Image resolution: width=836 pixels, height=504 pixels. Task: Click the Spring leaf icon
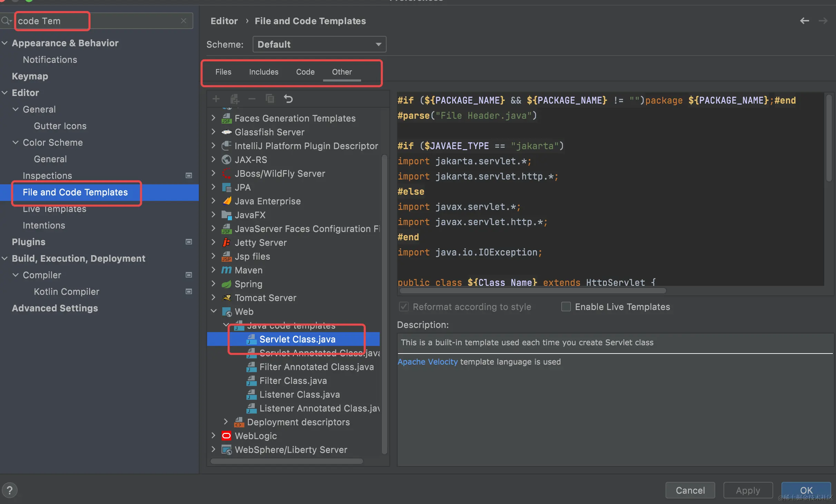tap(226, 284)
